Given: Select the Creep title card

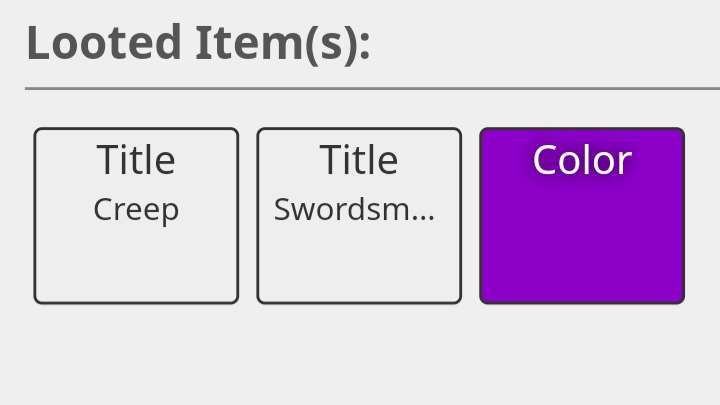Looking at the screenshot, I should 136,215.
